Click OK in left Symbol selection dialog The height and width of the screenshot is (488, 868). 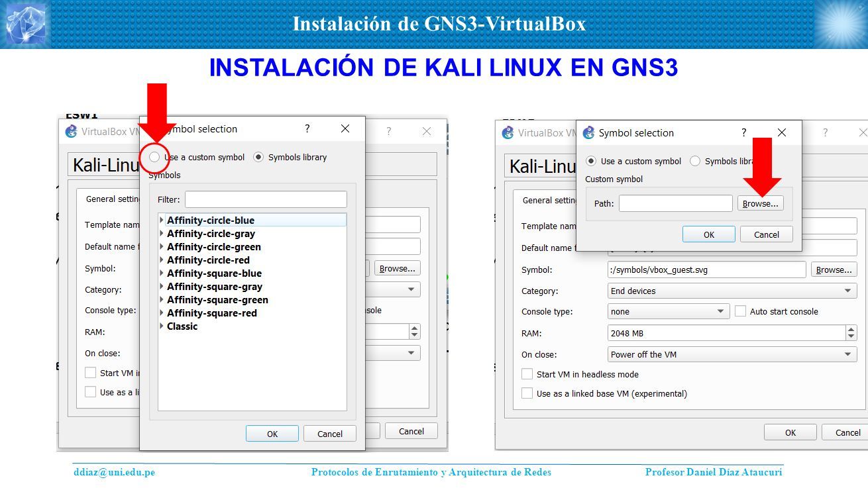click(272, 434)
